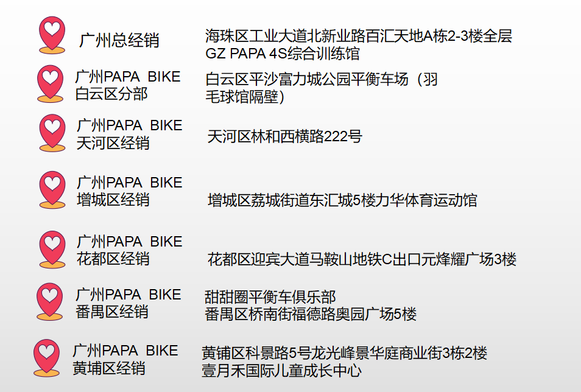
Task: Select the 广州PAPA BIKE 番禺区经销 label
Action: coord(129,303)
